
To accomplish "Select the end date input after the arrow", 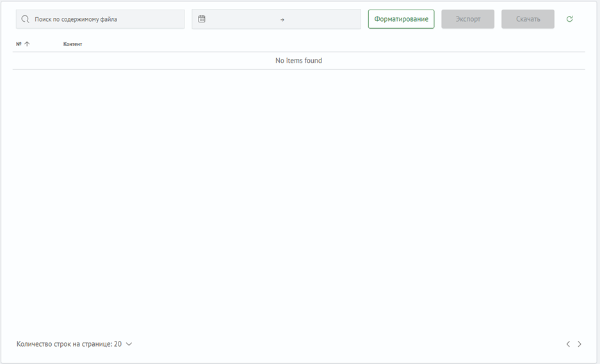I will click(322, 19).
